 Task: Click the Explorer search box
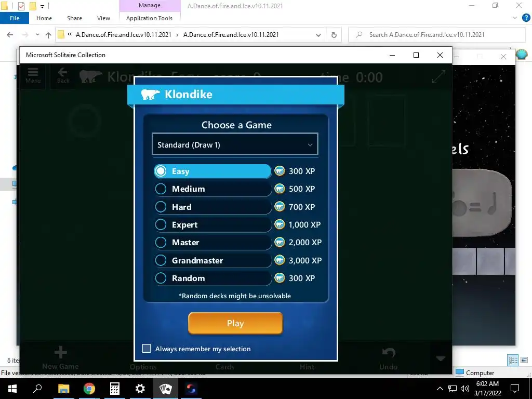(x=437, y=35)
